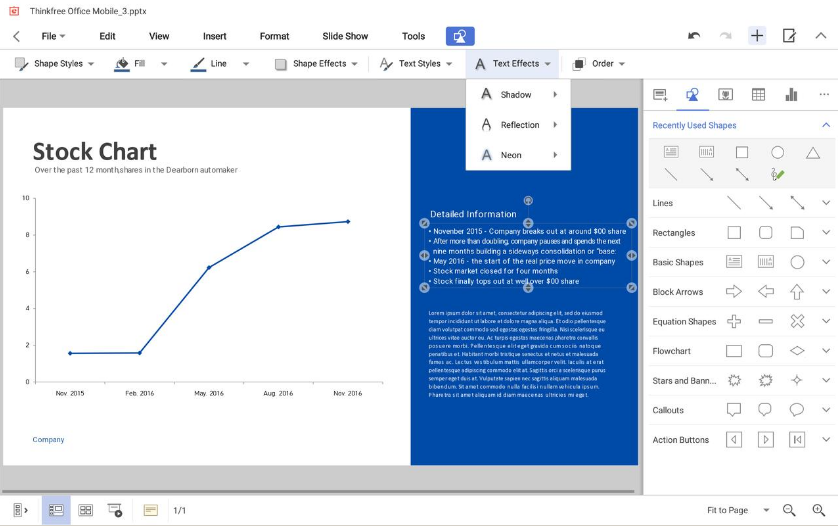The height and width of the screenshot is (526, 838).
Task: Open the Shadow submenu
Action: (x=517, y=95)
